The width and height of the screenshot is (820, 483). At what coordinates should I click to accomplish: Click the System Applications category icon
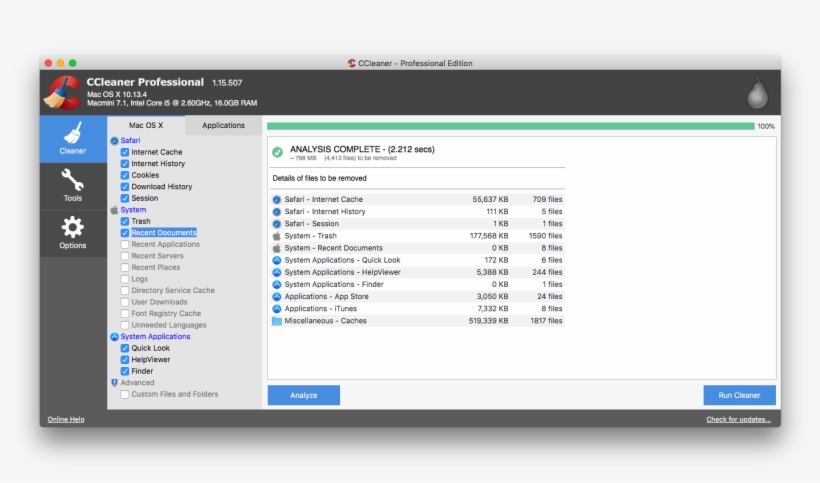point(115,337)
